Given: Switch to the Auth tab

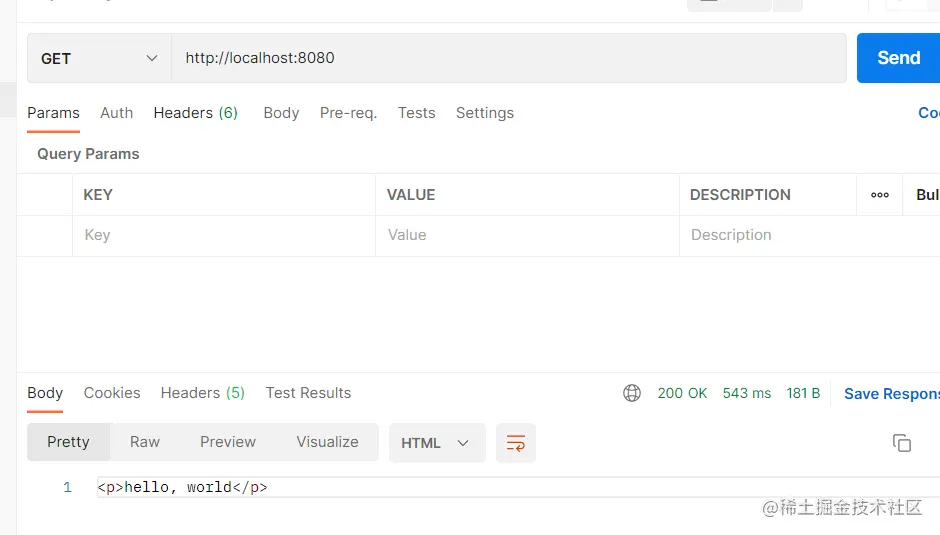Looking at the screenshot, I should (116, 113).
